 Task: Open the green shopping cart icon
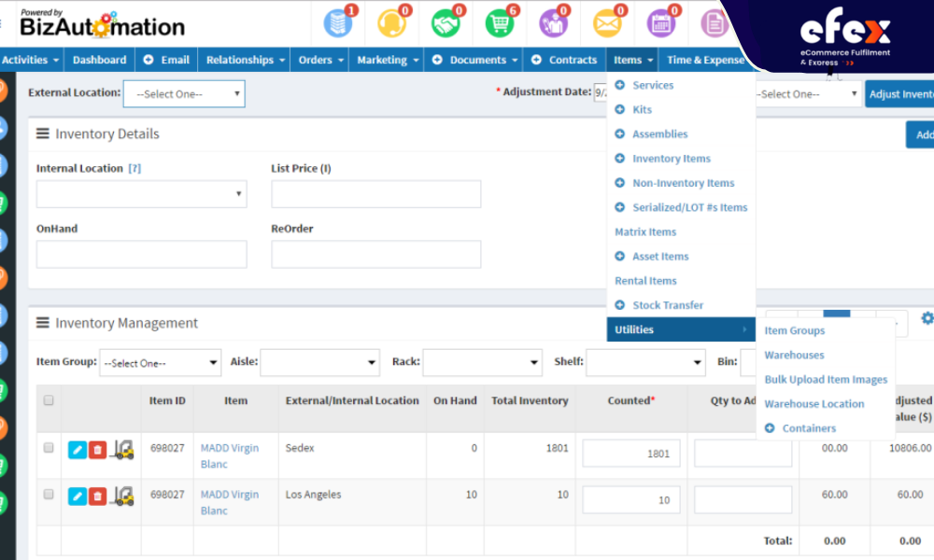click(x=499, y=24)
